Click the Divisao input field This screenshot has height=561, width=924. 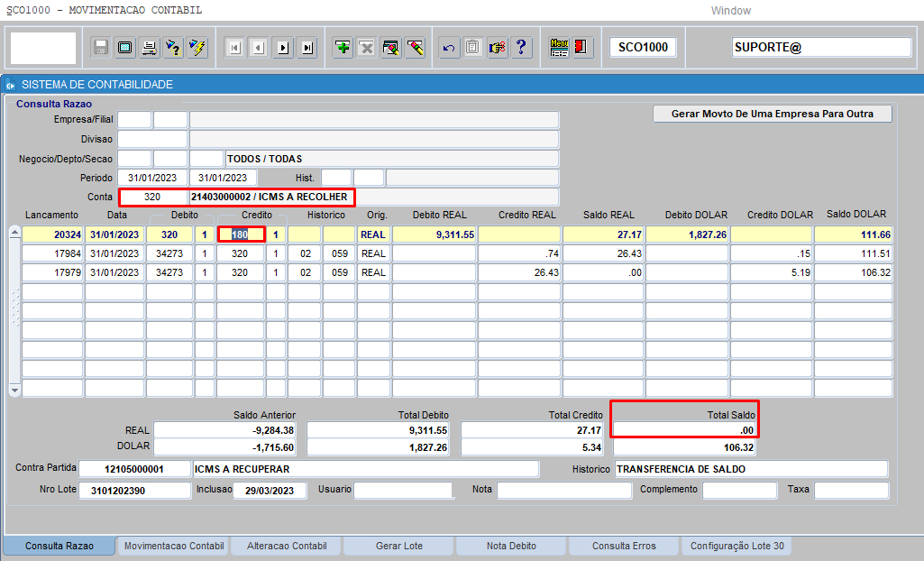(152, 139)
